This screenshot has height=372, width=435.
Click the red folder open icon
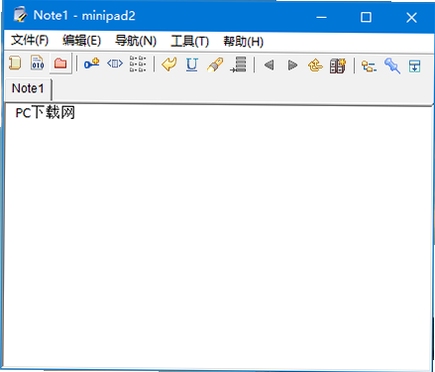point(60,63)
